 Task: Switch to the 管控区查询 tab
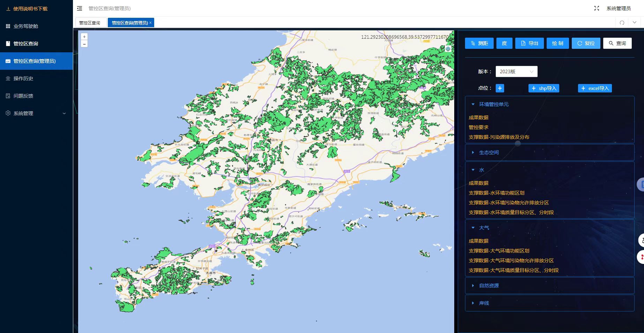90,23
